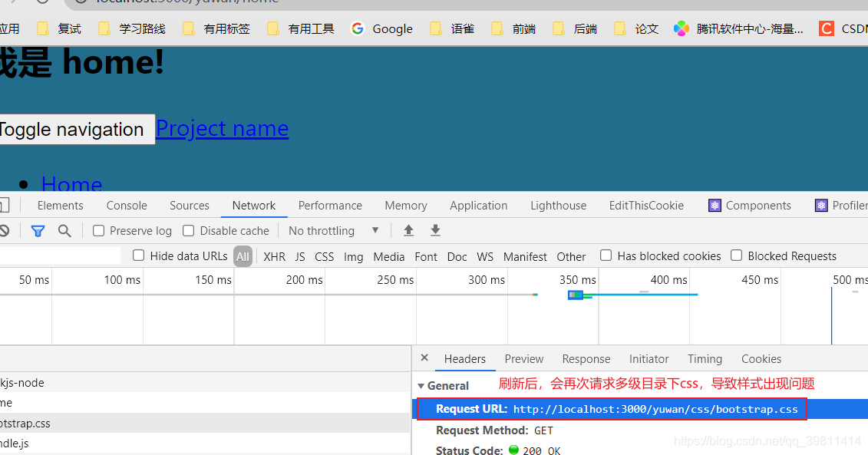Open the Initiator details tab

pos(649,358)
